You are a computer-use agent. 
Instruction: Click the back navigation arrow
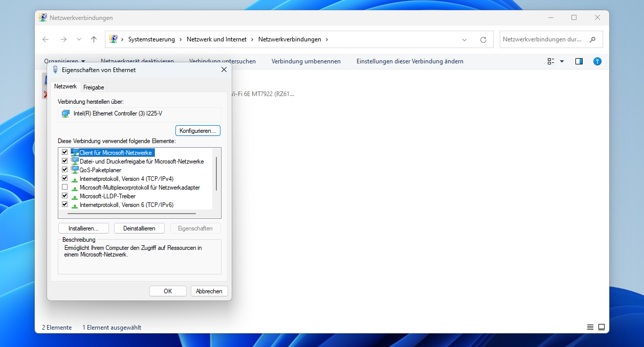46,39
